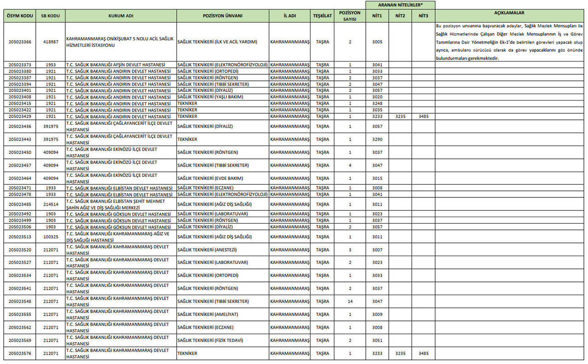Click the ÖSYM KODU column header

click(x=20, y=16)
